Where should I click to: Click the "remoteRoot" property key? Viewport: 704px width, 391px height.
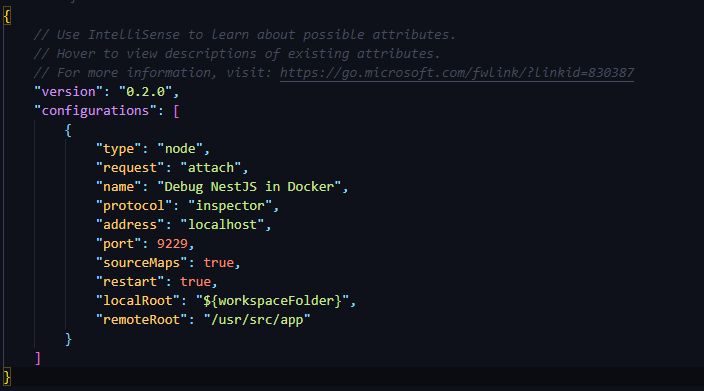pos(141,319)
